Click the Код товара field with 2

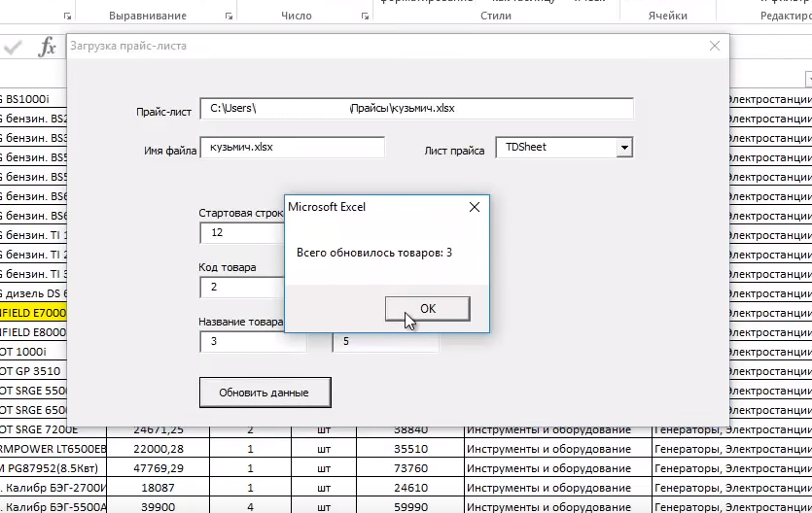point(242,287)
